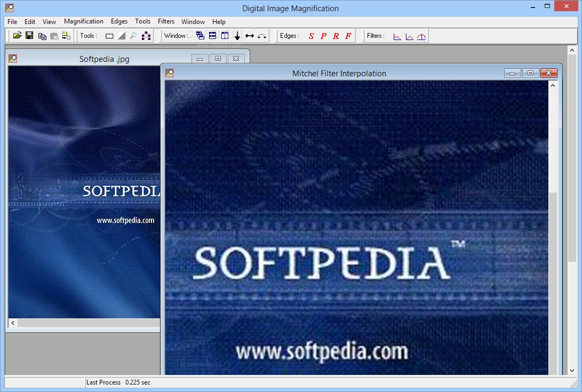Click the left scroll arrow below Softpedia .jpg
This screenshot has height=392, width=582.
pyautogui.click(x=12, y=323)
